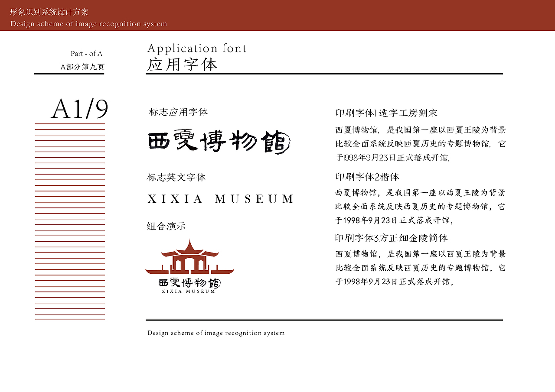Click the small '西夏博物馆' text under the emblem
The width and height of the screenshot is (555, 392).
click(x=189, y=283)
